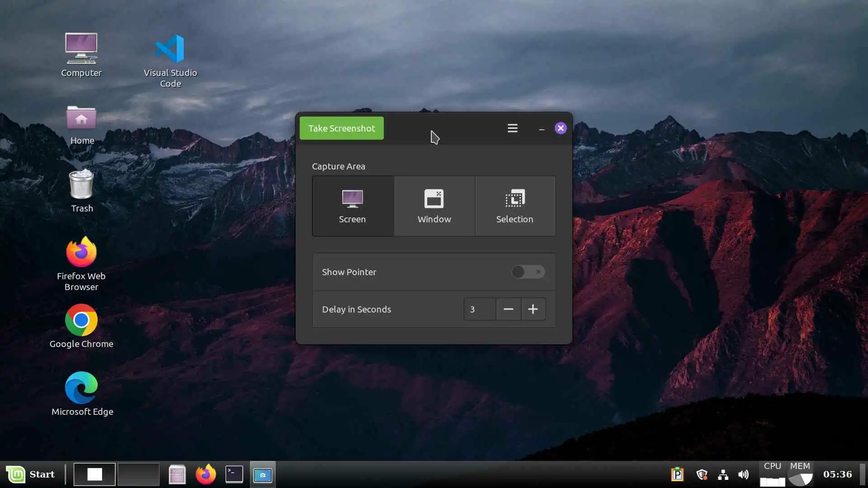Screen dimensions: 868x488
Task: Decrease delay with the minus button
Action: 508,309
